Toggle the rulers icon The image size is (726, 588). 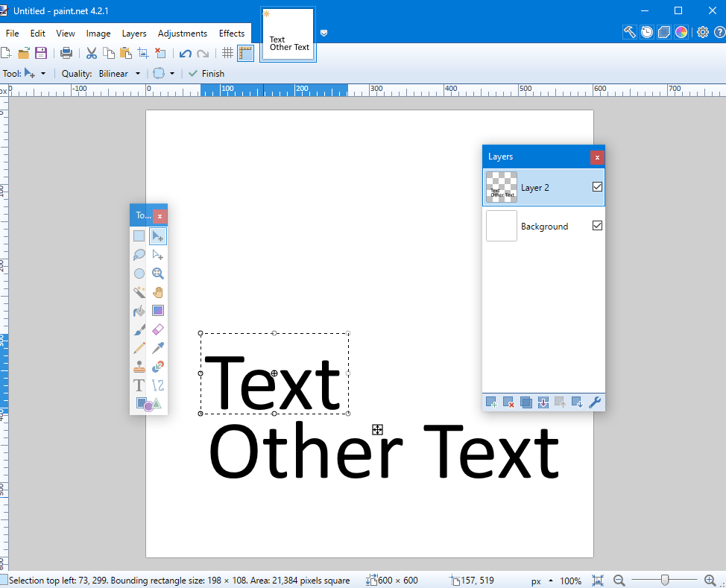(x=245, y=53)
